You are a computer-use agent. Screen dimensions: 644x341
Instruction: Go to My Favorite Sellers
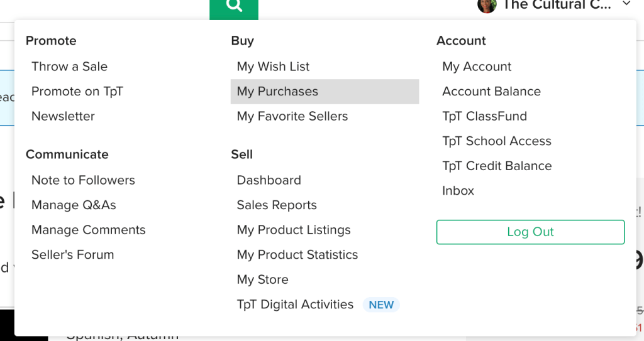292,117
